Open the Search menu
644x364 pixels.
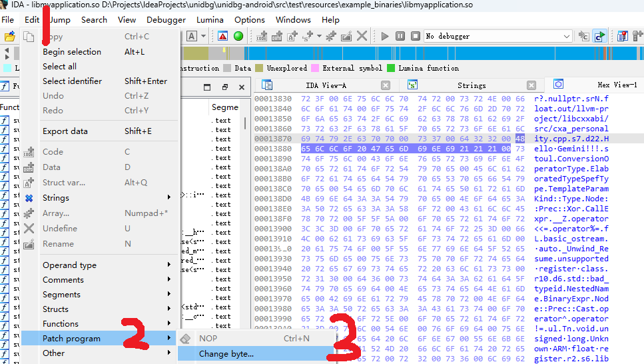[x=94, y=20]
